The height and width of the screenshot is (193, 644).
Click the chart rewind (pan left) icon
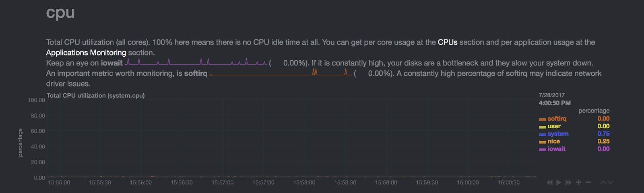[x=549, y=183]
